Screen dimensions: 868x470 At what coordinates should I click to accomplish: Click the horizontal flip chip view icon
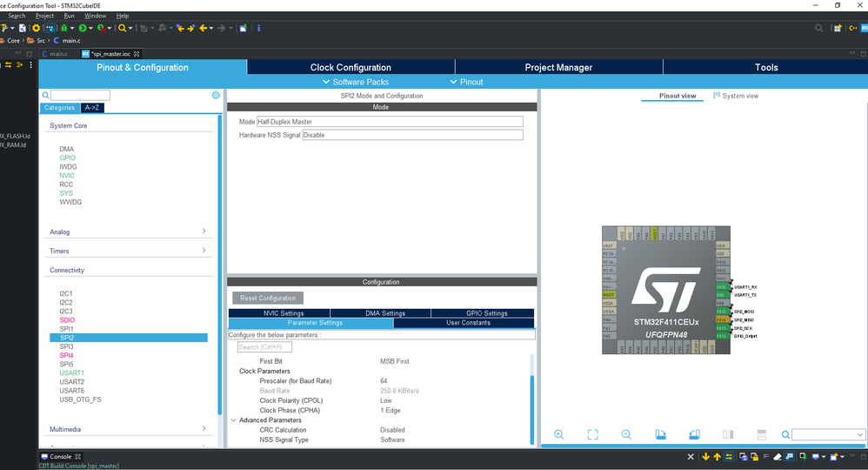coord(728,434)
